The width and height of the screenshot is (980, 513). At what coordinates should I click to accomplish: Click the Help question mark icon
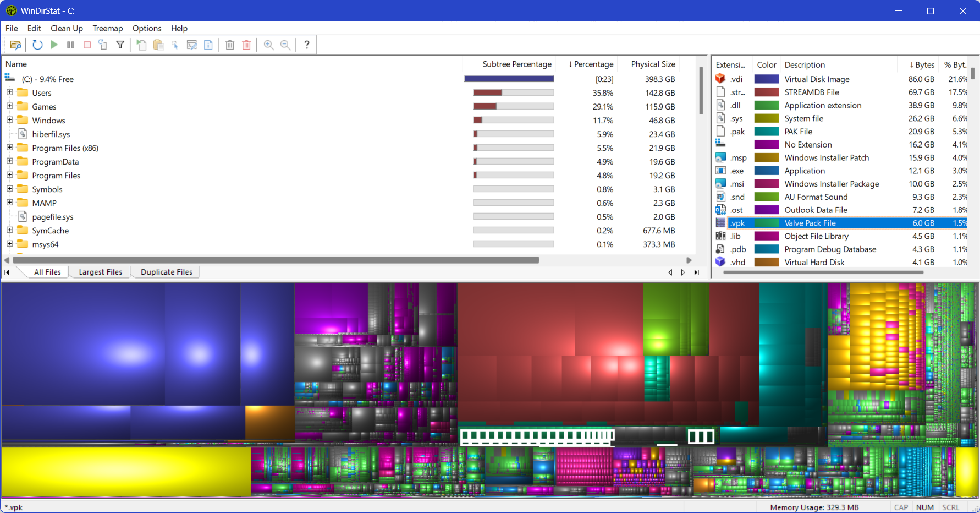pos(307,45)
